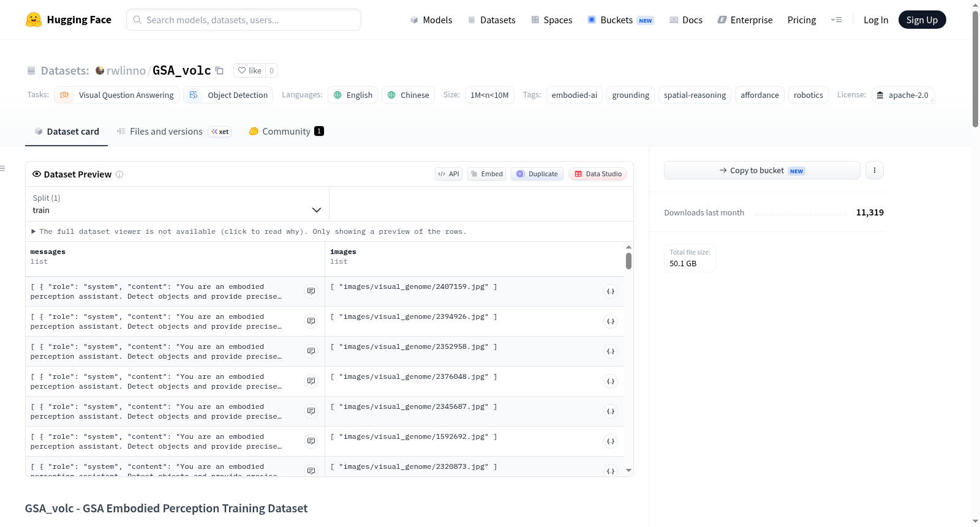Select the 1M<n<10M size tag

coord(489,95)
